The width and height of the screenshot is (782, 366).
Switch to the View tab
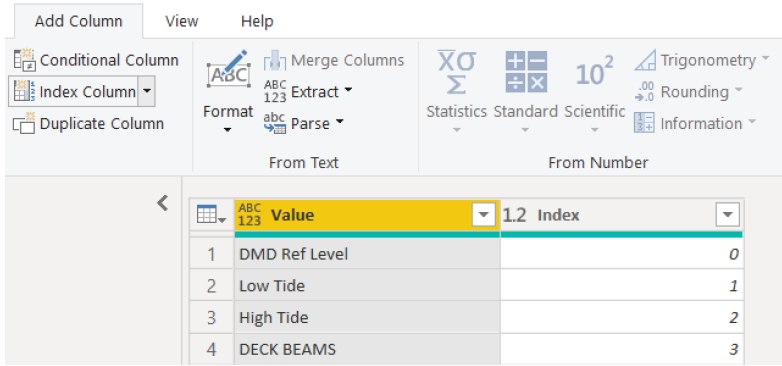(182, 21)
